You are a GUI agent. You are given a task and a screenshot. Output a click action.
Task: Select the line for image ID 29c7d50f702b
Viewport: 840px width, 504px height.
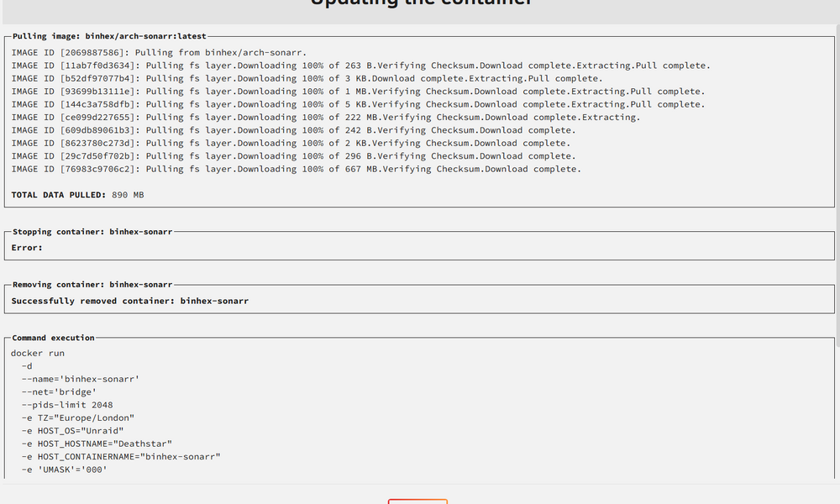293,156
